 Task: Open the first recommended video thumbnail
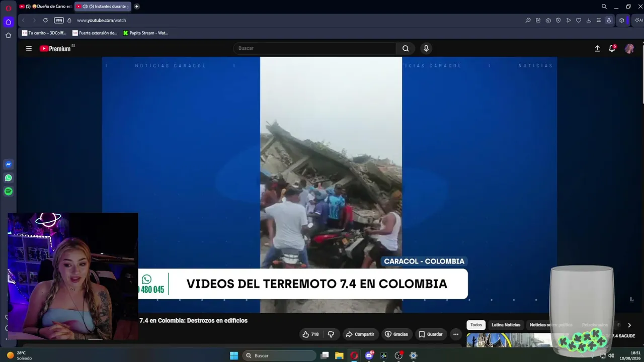509,340
